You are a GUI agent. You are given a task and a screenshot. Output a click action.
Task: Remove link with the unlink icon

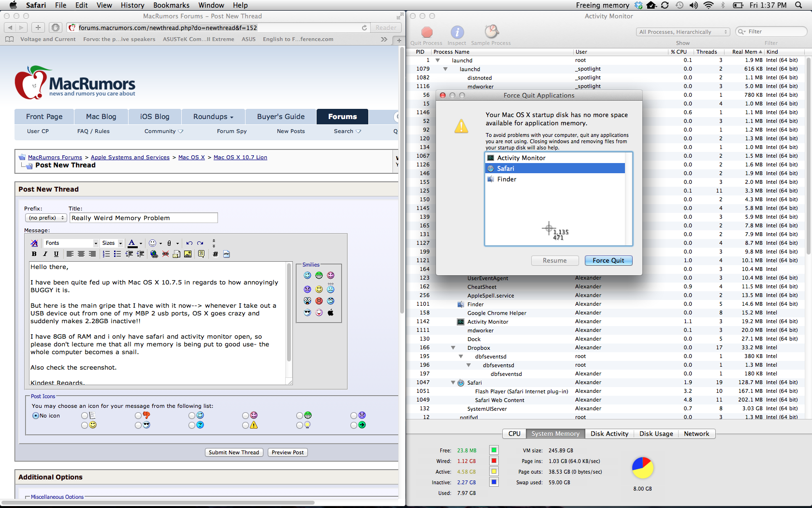[x=165, y=254]
